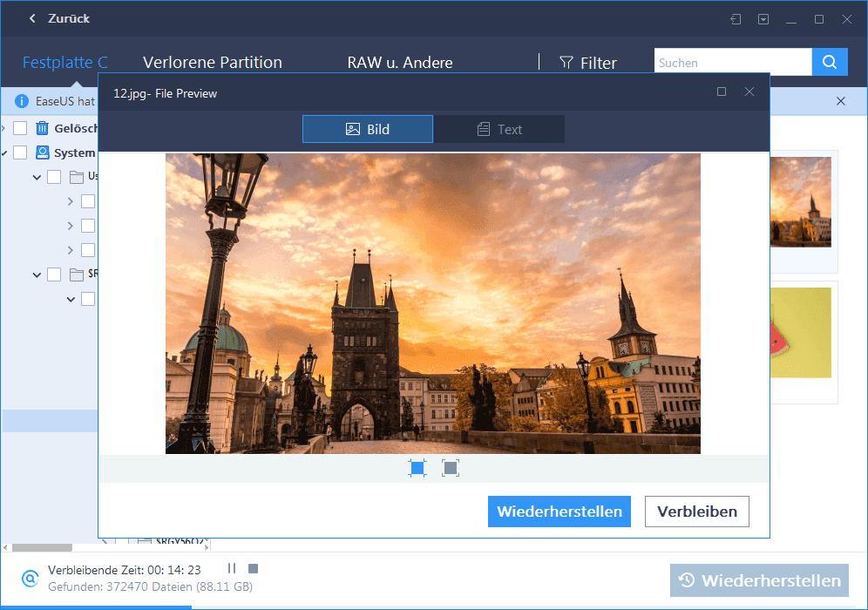868x610 pixels.
Task: Click the export session icon in titlebar
Action: click(x=735, y=18)
